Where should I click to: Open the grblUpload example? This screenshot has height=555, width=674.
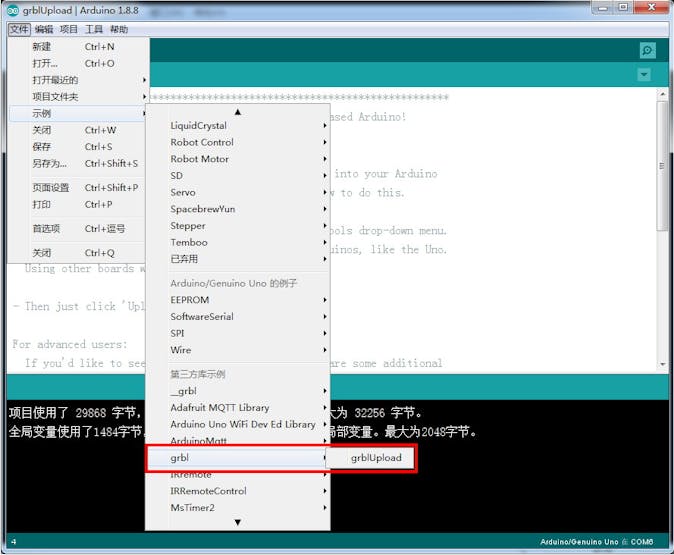[371, 458]
